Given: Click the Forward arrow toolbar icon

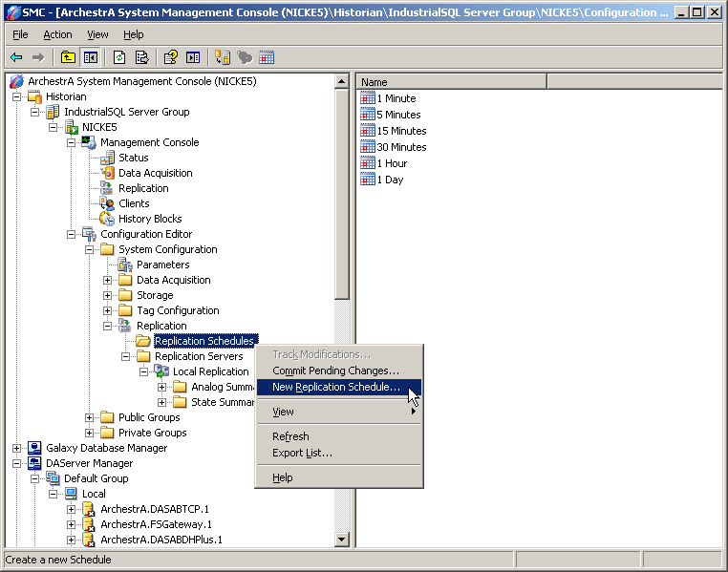Looking at the screenshot, I should 38,57.
